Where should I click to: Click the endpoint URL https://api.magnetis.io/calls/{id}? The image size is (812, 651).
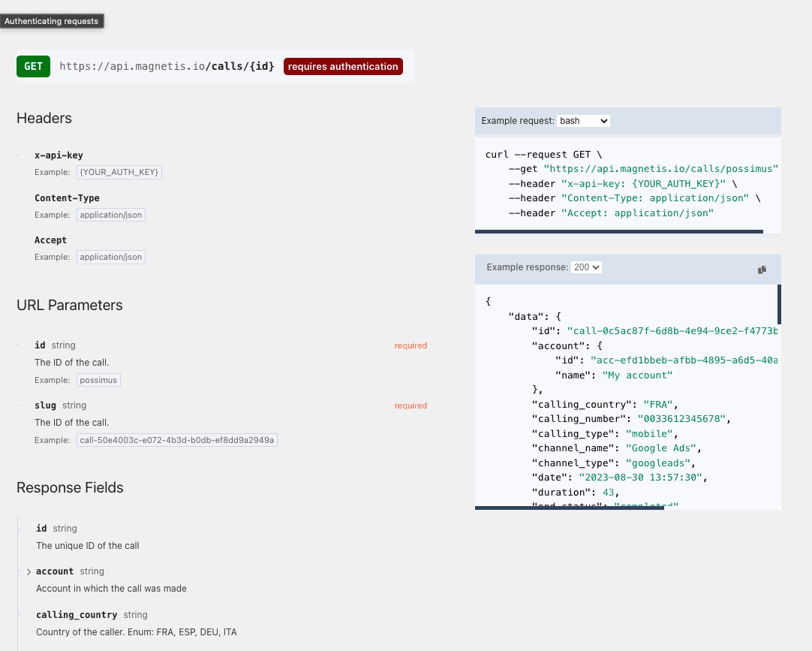click(x=167, y=66)
